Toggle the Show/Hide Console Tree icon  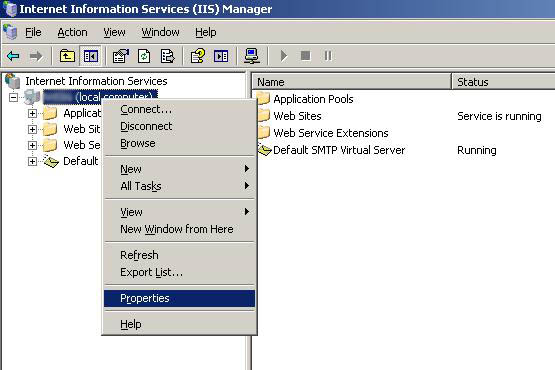tap(91, 56)
